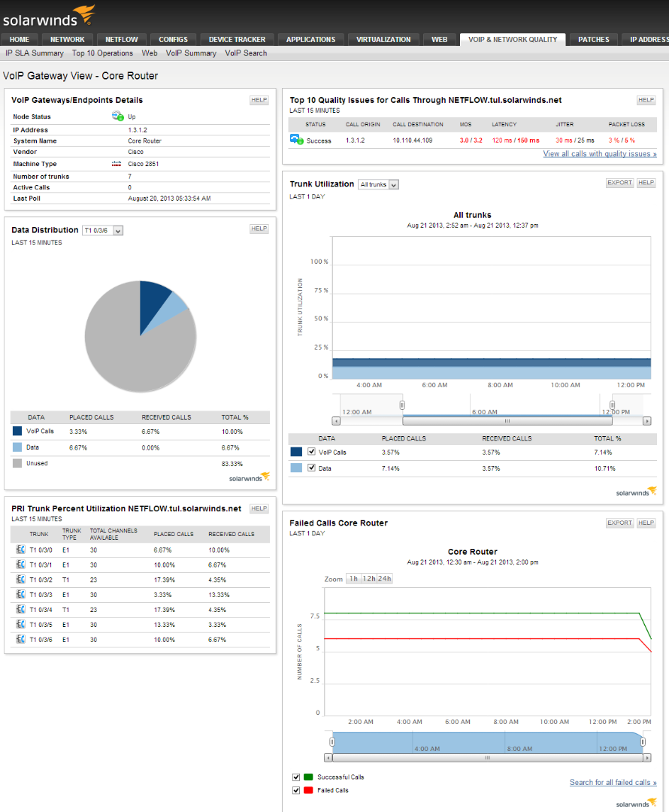Click trunk icon for T1 0/3/3

[x=20, y=595]
